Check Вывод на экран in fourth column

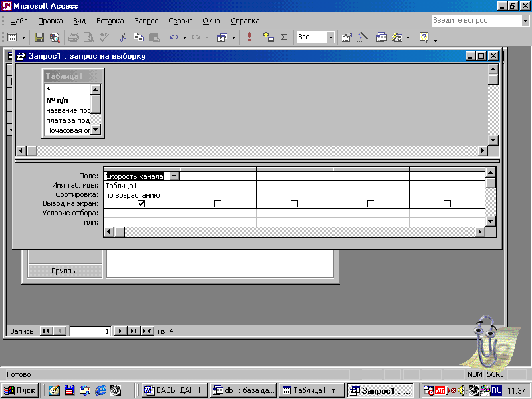371,203
